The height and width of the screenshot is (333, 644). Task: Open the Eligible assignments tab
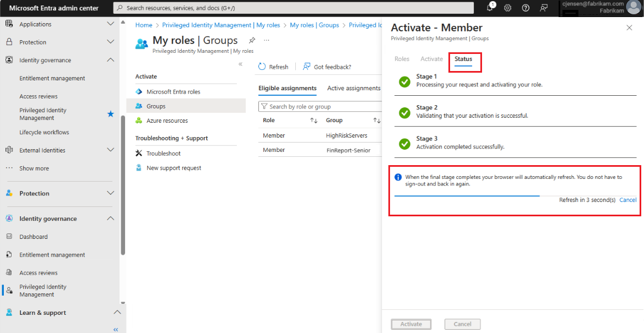pos(288,88)
